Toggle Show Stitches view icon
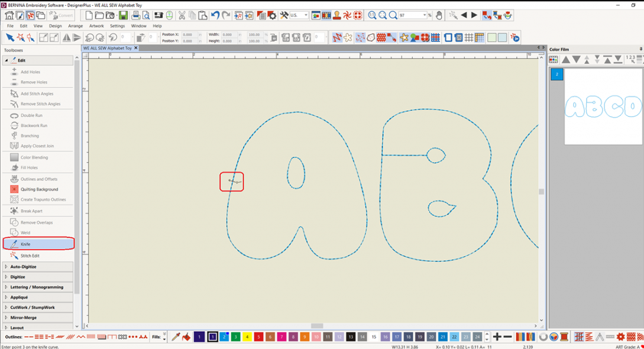The width and height of the screenshot is (644, 349). (336, 38)
